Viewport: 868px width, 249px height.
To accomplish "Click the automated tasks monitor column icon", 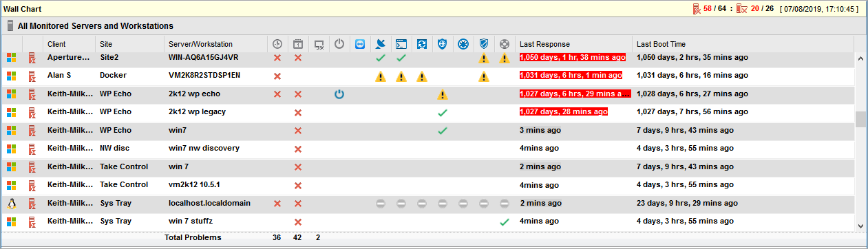I will coord(319,44).
